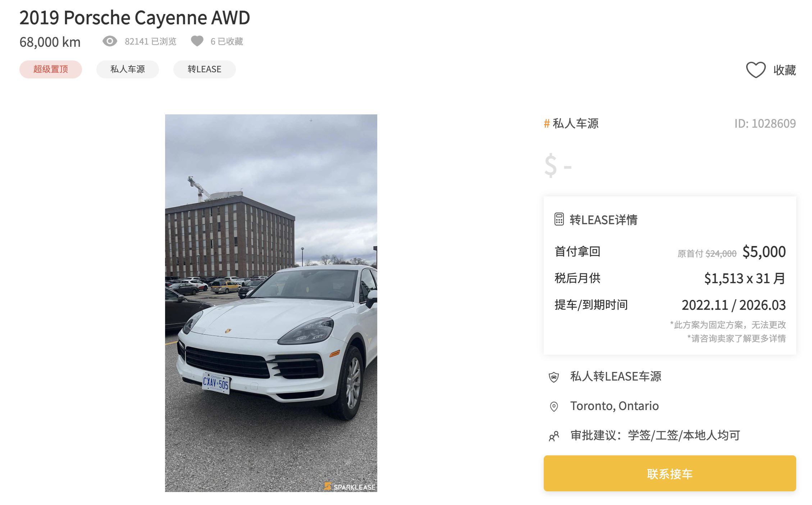812x505 pixels.
Task: Click the SPARKLEASE watermark logo
Action: [350, 487]
